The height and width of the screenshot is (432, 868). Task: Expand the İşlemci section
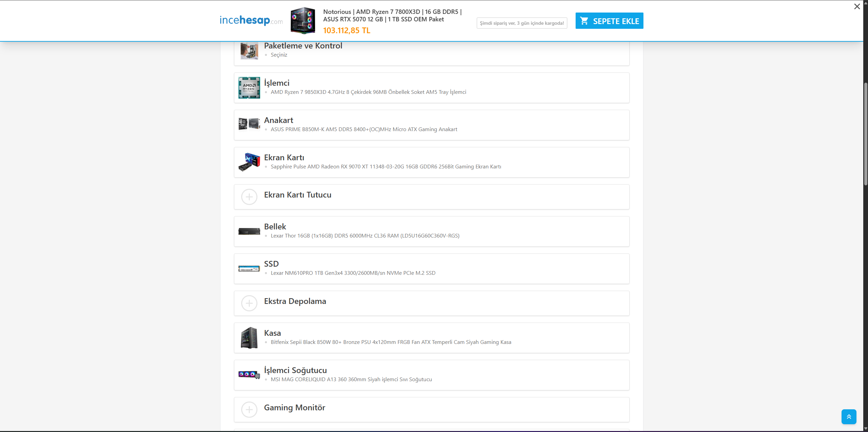click(x=277, y=83)
